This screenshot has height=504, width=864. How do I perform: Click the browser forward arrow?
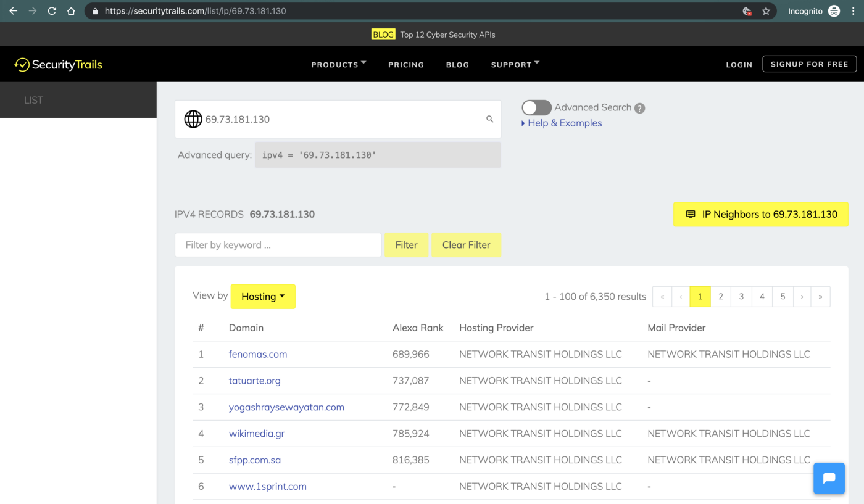click(x=33, y=11)
